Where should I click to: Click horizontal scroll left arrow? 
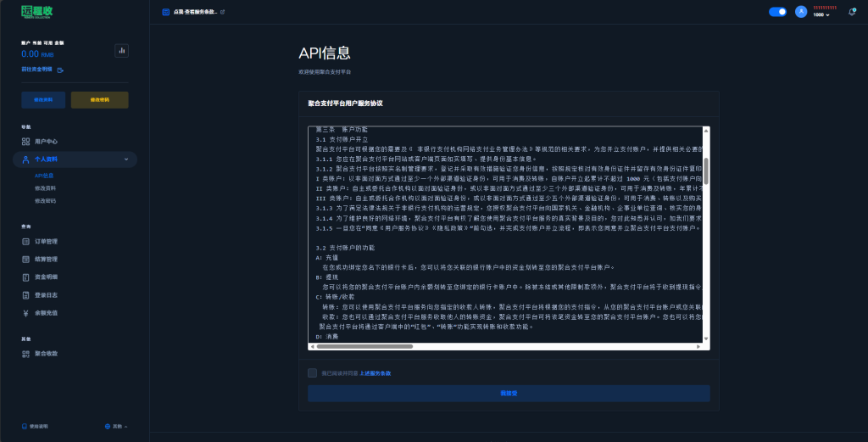coord(312,346)
